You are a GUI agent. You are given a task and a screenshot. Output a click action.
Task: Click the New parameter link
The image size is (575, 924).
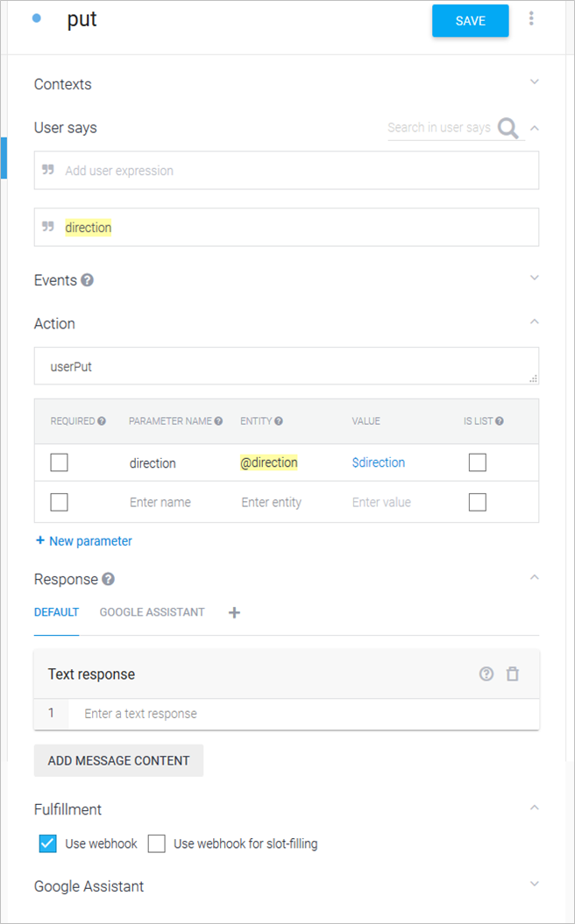pos(84,541)
